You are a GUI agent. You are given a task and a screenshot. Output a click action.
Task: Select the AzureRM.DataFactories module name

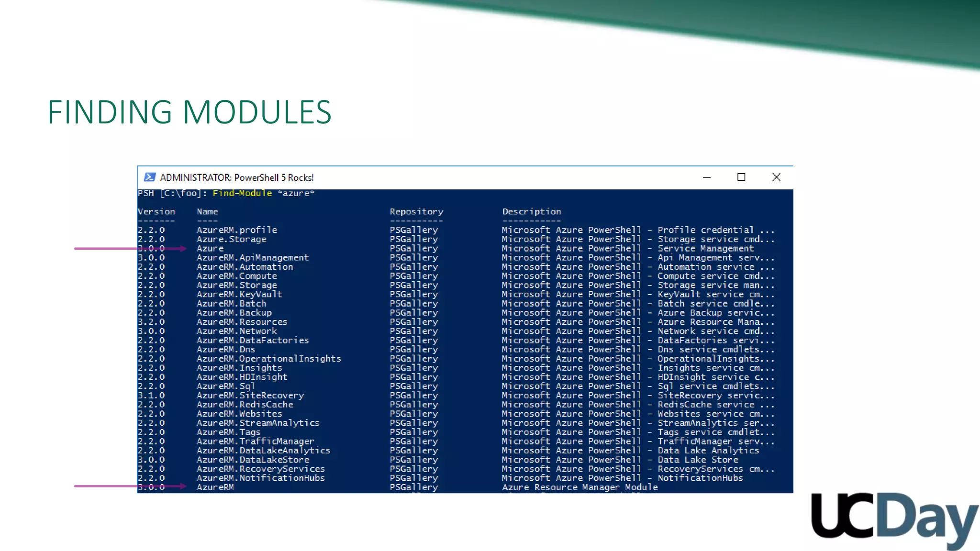pos(253,340)
